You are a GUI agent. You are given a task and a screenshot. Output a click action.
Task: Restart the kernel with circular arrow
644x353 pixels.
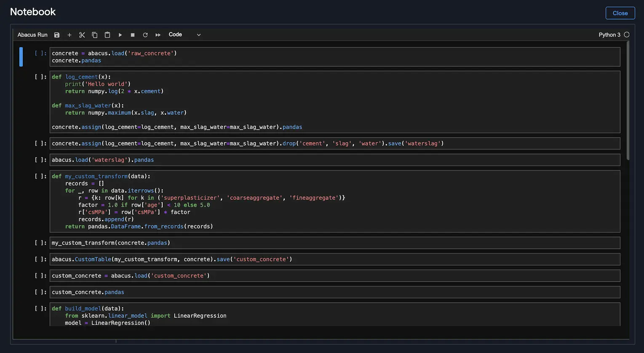[x=145, y=35]
